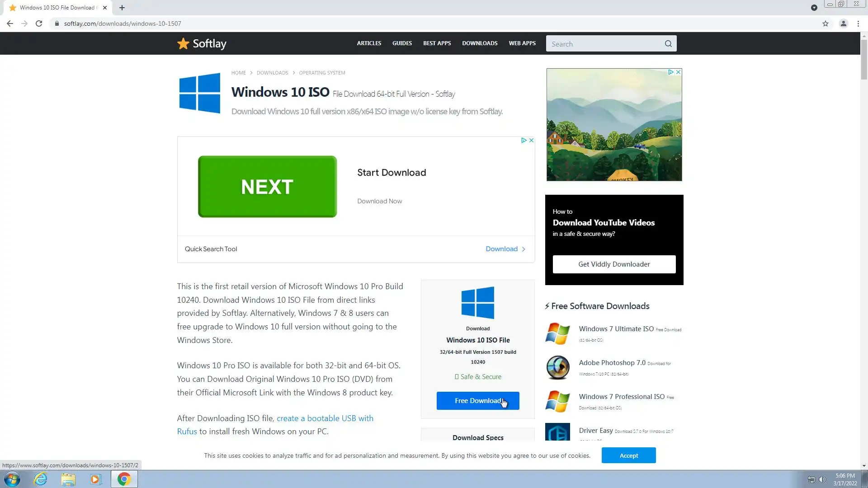Click the OPERATING SYSTEM breadcrumb
868x488 pixels.
322,73
